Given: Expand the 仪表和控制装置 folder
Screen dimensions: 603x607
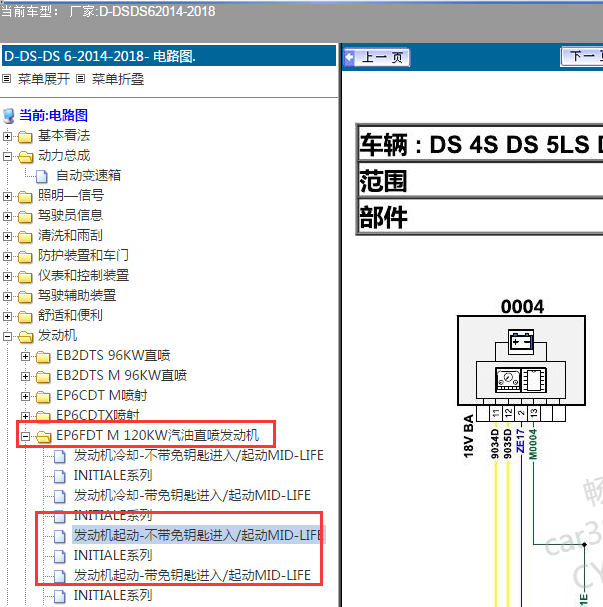Looking at the screenshot, I should (7, 276).
